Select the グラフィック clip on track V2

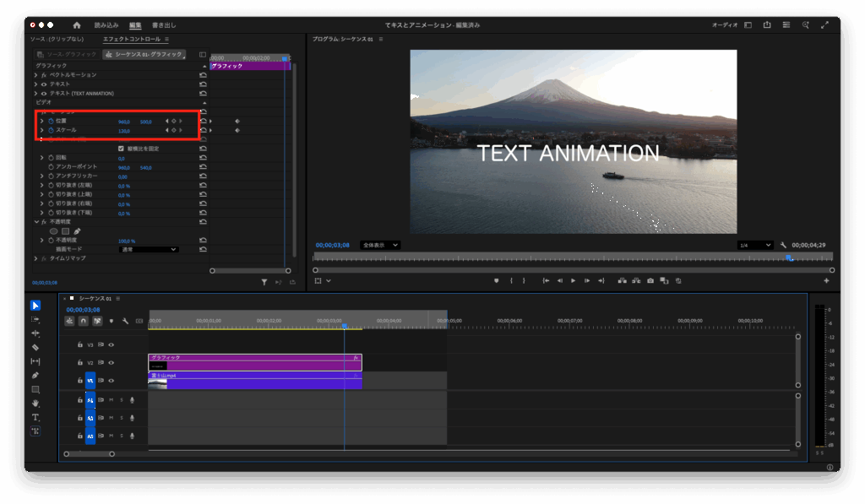(253, 362)
